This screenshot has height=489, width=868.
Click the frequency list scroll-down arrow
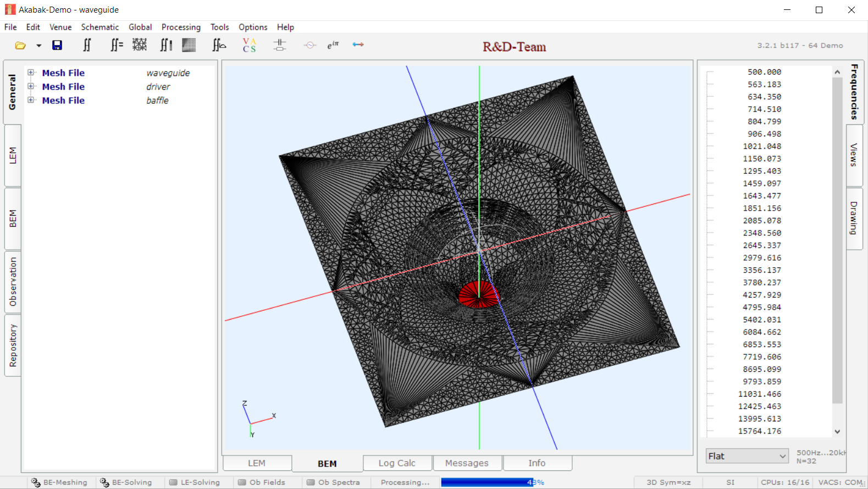[x=837, y=432]
